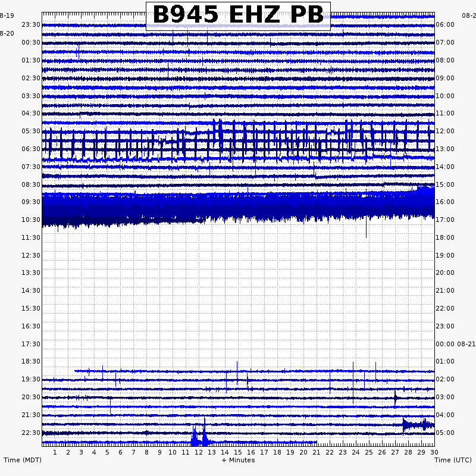This screenshot has height=476, width=476.
Task: Select the 11:30 MDT row label
Action: point(31,237)
